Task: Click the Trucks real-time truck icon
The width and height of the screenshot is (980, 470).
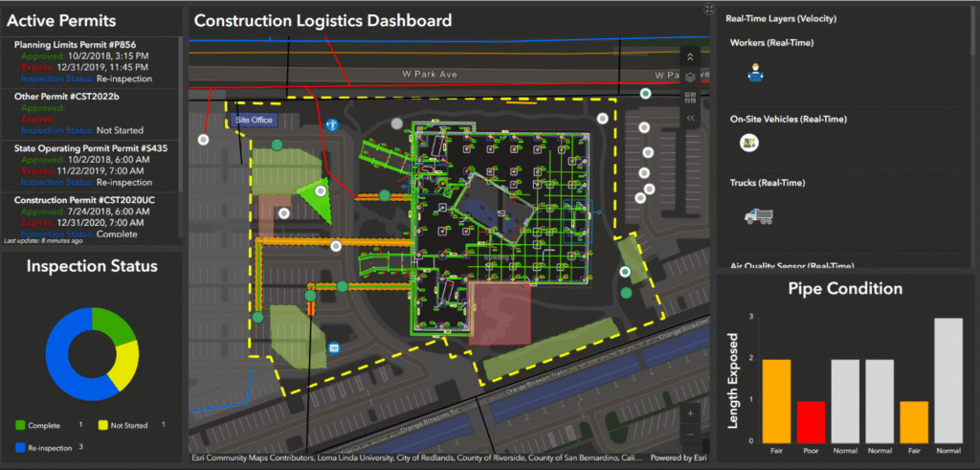Action: tap(759, 215)
